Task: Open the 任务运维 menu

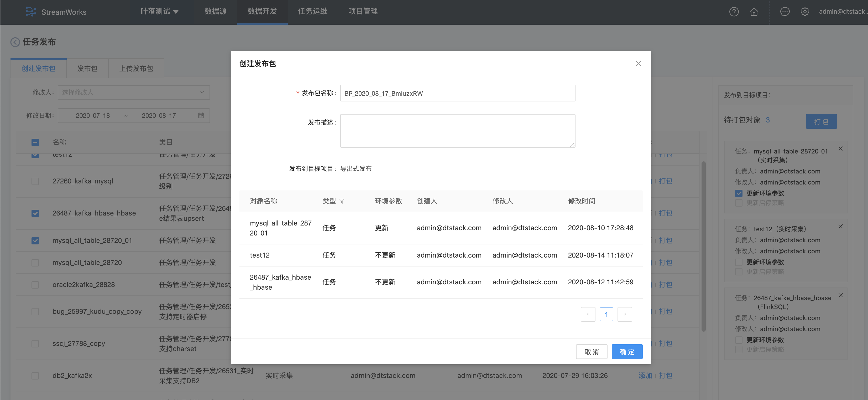Action: (x=313, y=12)
